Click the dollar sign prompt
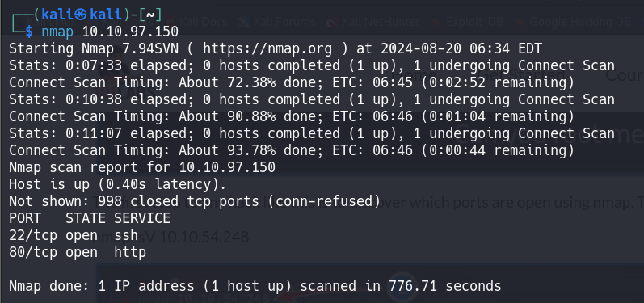The image size is (644, 303). (28, 32)
